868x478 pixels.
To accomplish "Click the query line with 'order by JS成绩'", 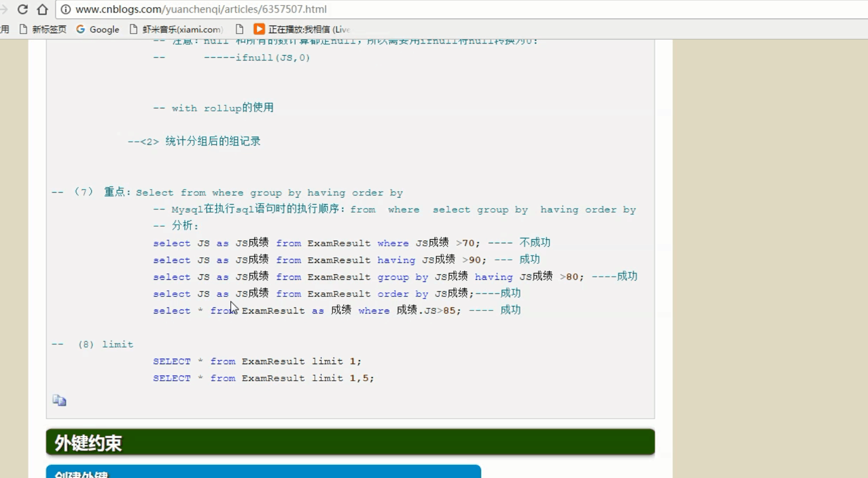I will tap(337, 293).
